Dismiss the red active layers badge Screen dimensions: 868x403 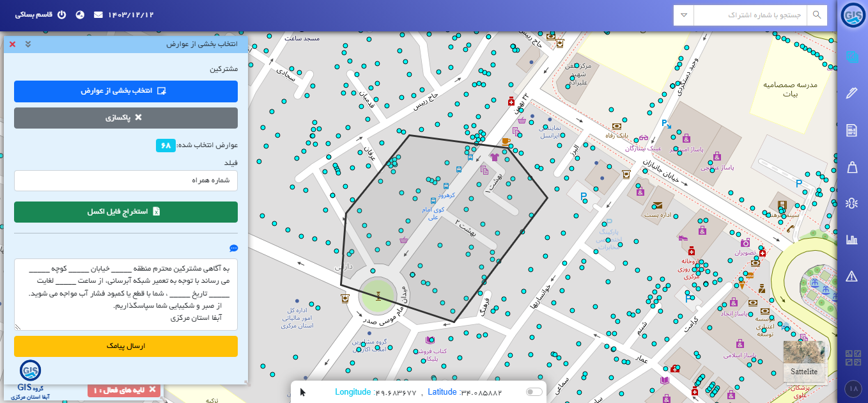153,390
